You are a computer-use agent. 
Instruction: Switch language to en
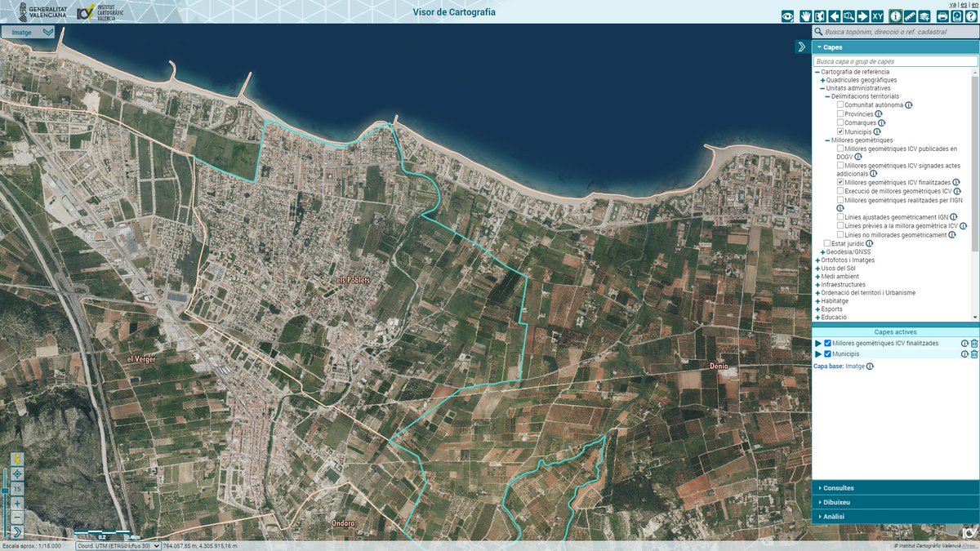[975, 4]
